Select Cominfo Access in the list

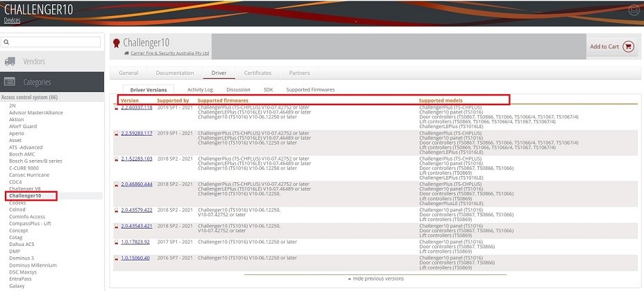tap(27, 217)
